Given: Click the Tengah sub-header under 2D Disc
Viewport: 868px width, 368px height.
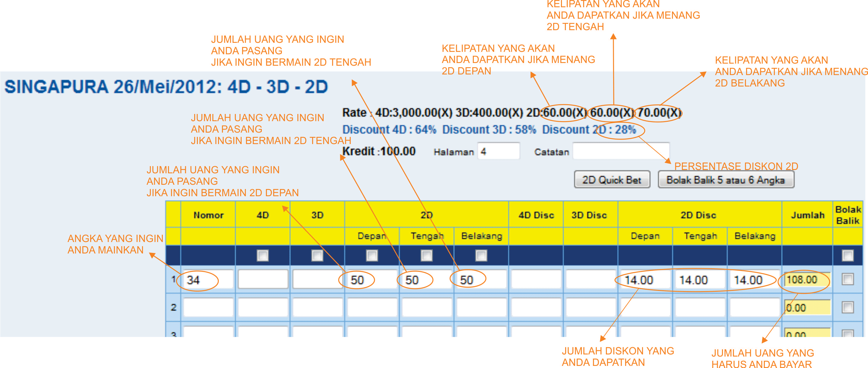Looking at the screenshot, I should tap(700, 236).
